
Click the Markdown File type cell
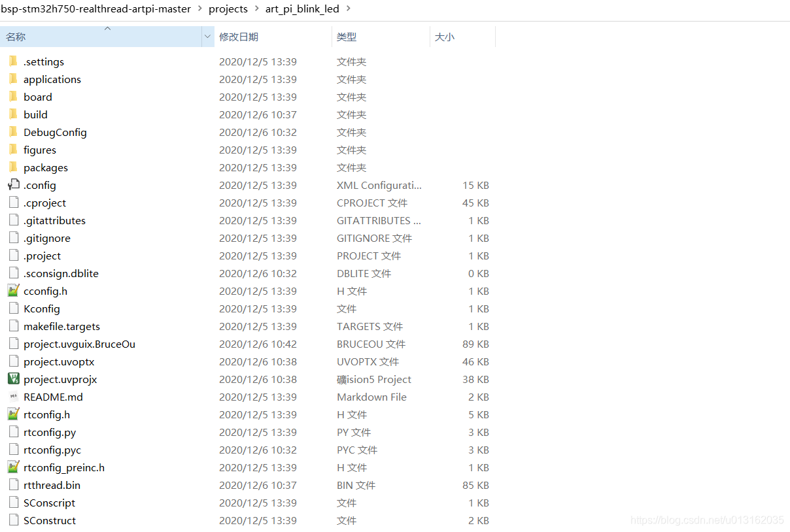point(371,397)
